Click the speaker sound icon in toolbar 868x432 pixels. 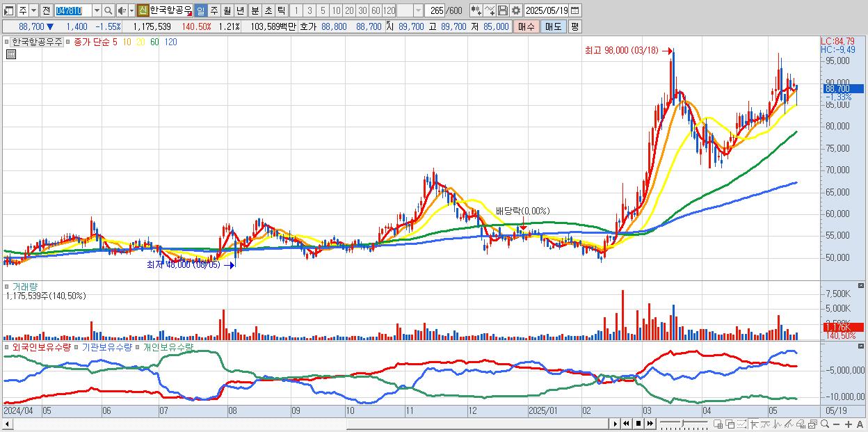coord(122,10)
